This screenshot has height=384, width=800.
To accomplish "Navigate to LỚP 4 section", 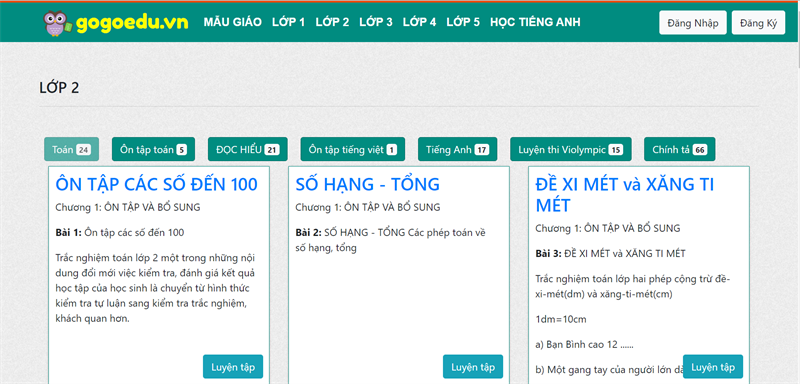I will 419,22.
